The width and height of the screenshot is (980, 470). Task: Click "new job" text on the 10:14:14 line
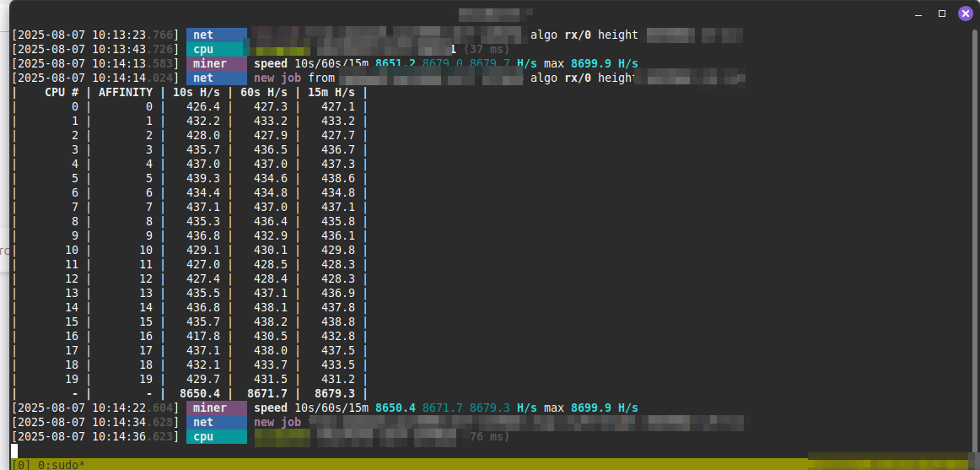click(x=277, y=78)
